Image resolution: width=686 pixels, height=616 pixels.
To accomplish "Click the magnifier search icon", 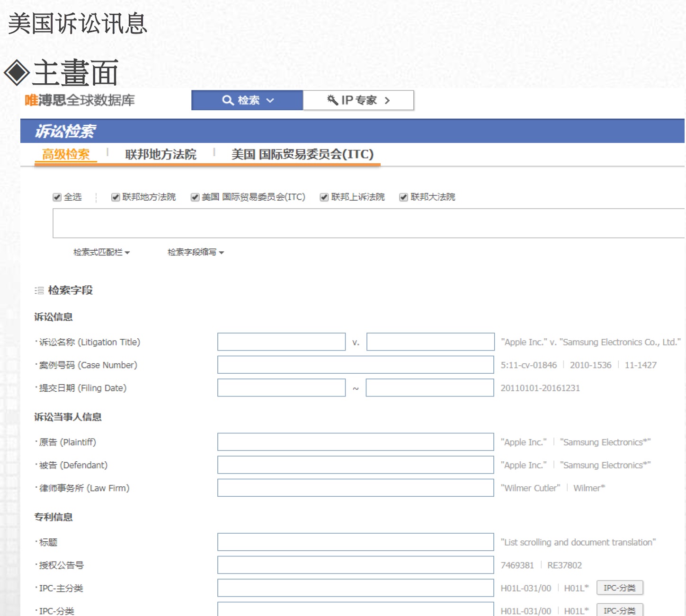I will point(228,100).
